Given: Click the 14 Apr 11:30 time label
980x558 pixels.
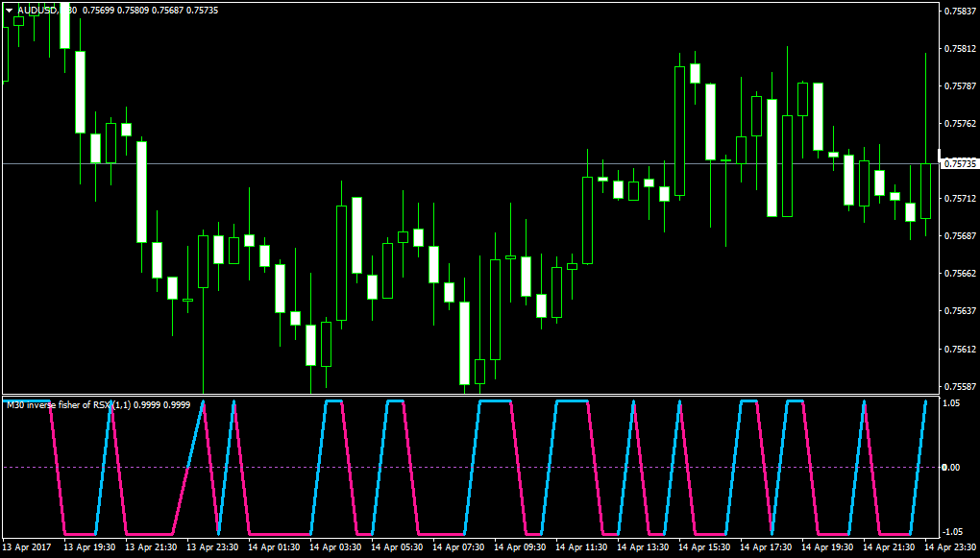Looking at the screenshot, I should (581, 546).
